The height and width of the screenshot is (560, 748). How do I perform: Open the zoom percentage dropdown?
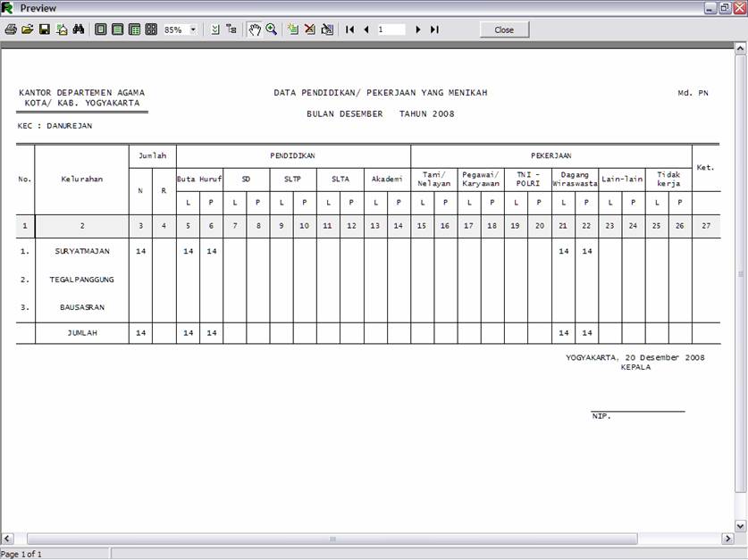(x=193, y=29)
